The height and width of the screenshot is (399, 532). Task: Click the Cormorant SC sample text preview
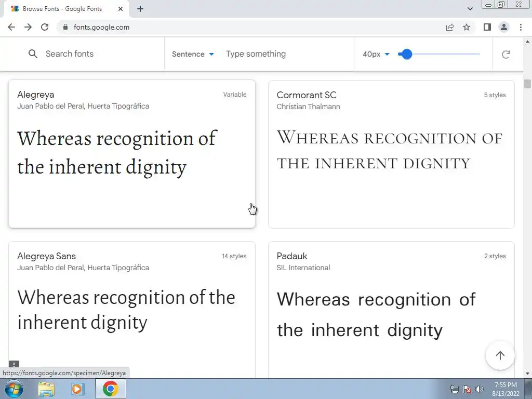[390, 150]
